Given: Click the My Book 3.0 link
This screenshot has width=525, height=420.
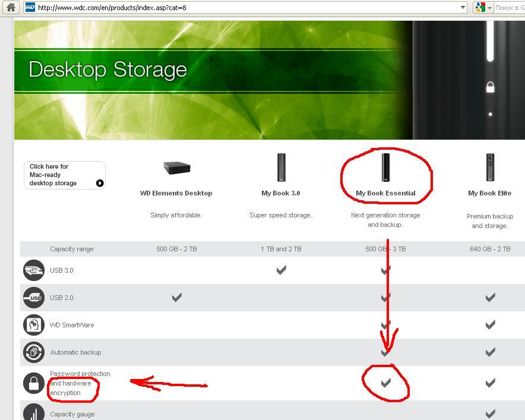Looking at the screenshot, I should point(280,193).
